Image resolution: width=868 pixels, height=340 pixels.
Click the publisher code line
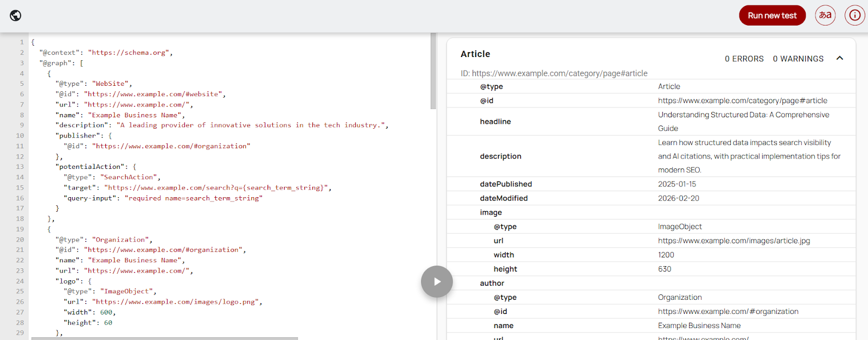click(x=84, y=135)
